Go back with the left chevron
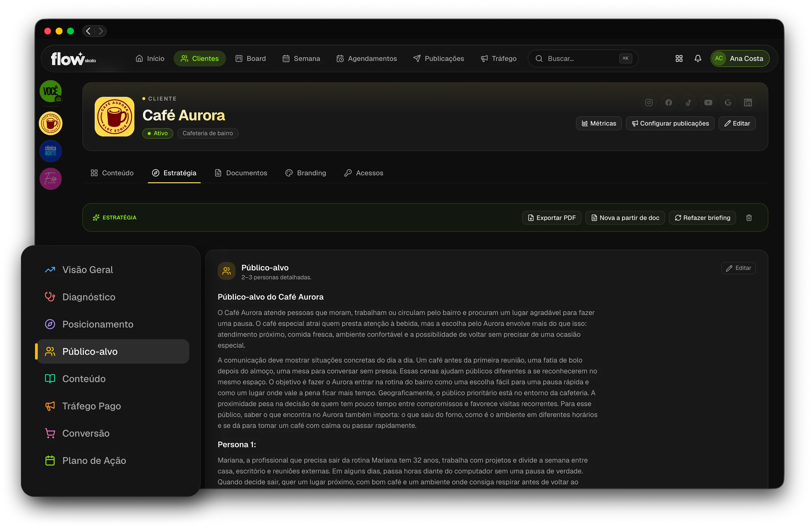The height and width of the screenshot is (528, 812). point(88,31)
